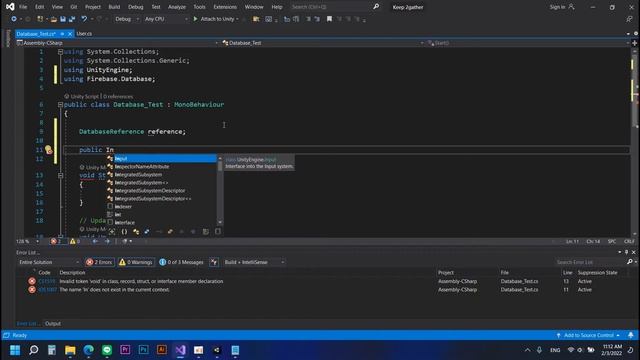
Task: Select int keyword completion item
Action: [x=161, y=214]
